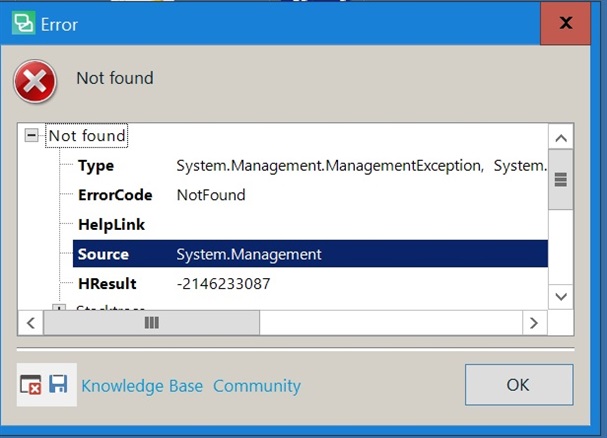The width and height of the screenshot is (607, 438).
Task: Select the HResult property row
Action: [x=310, y=283]
